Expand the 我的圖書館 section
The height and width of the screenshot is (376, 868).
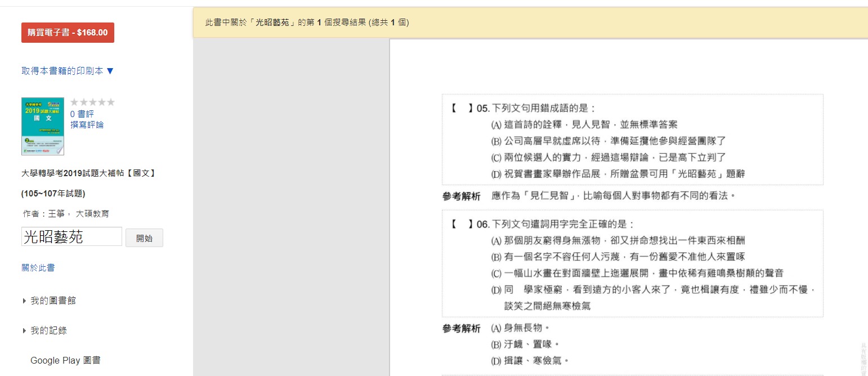point(53,301)
